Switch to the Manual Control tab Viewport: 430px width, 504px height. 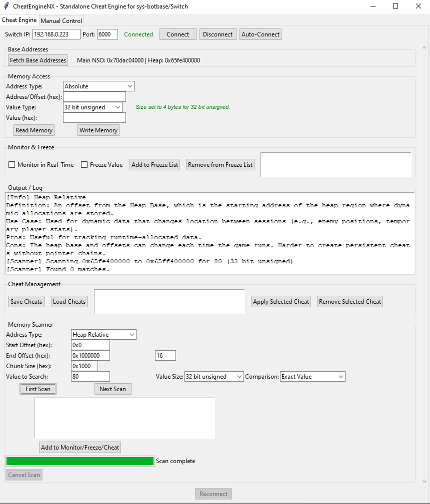[61, 20]
